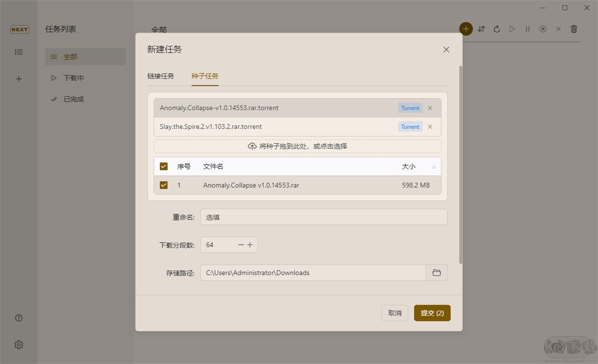Click the 序号 column header
The width and height of the screenshot is (598, 364).
pos(184,166)
